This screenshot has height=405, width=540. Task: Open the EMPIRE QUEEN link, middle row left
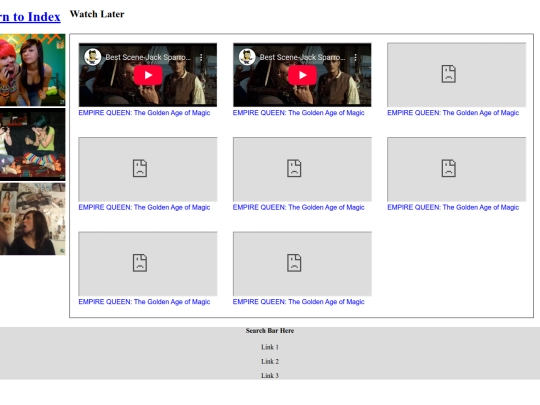click(144, 207)
